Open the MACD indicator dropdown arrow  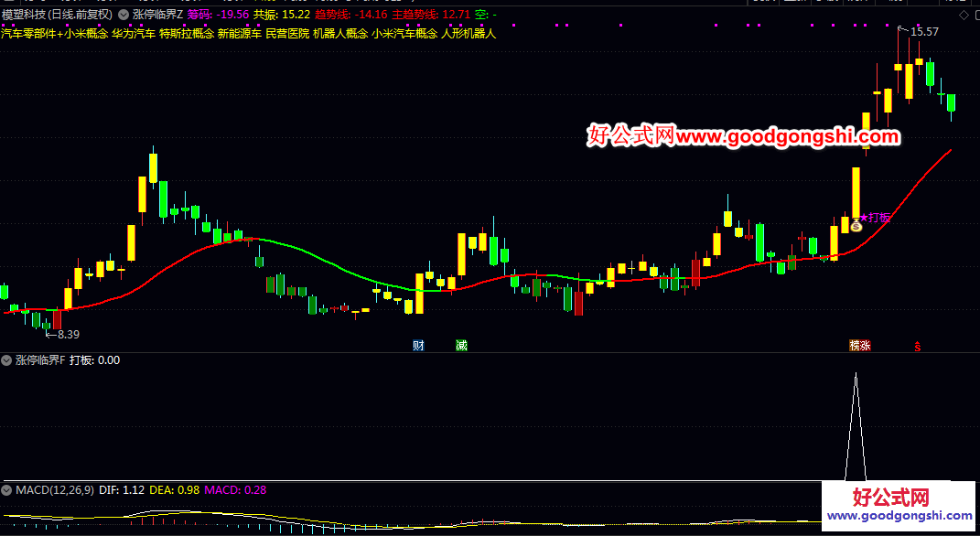pyautogui.click(x=7, y=490)
